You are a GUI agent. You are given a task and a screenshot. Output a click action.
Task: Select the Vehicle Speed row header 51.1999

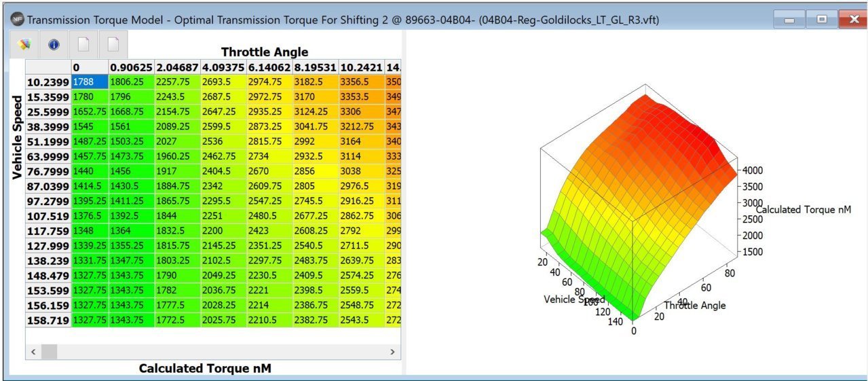pos(48,141)
